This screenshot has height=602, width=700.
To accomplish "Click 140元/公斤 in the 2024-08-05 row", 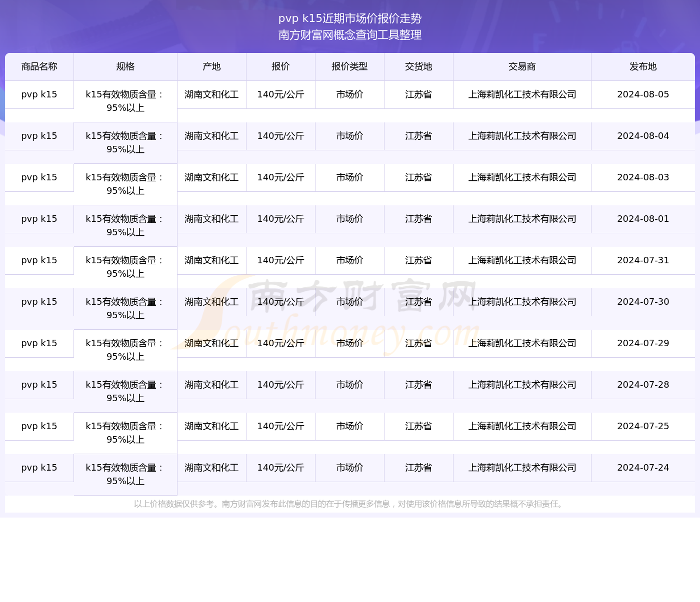I will click(280, 94).
